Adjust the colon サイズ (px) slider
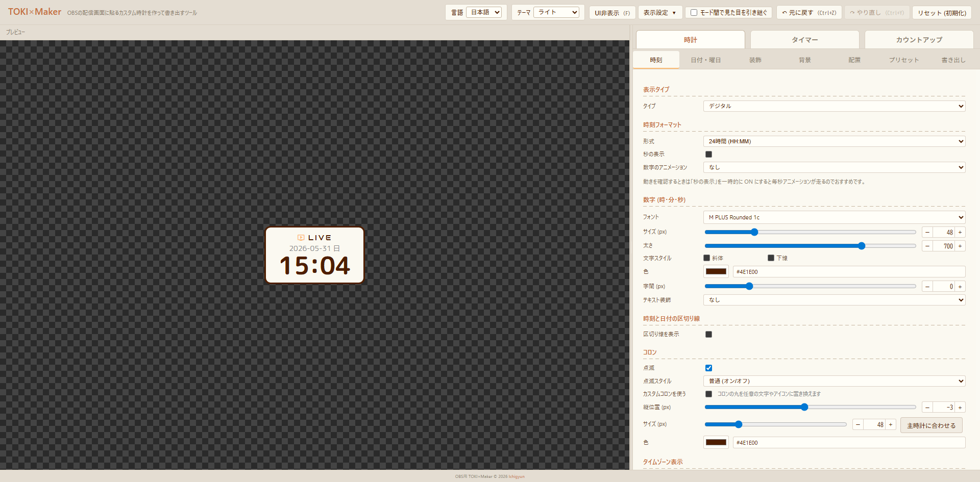 (x=775, y=424)
